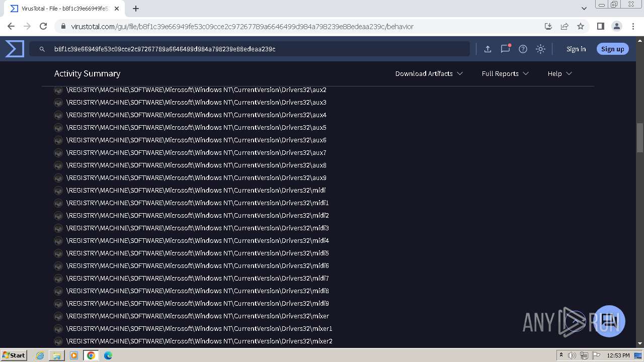
Task: Open the Windows Start menu
Action: coord(14,355)
